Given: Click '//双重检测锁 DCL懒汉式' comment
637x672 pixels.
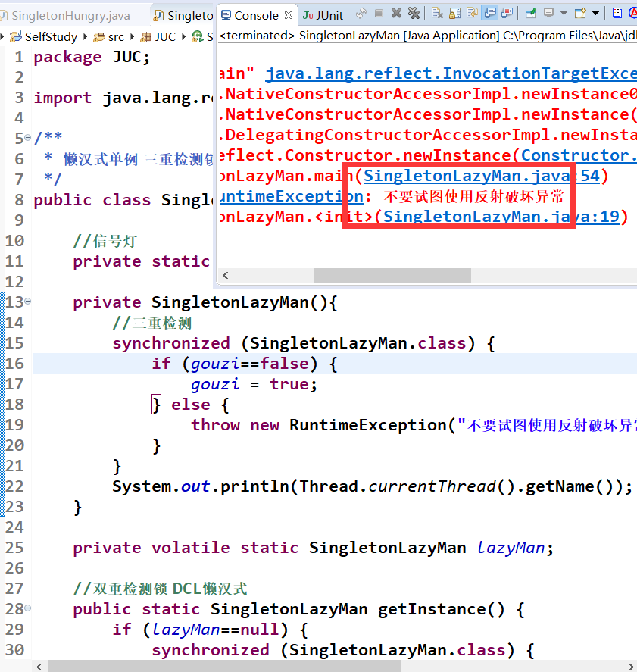Looking at the screenshot, I should (x=161, y=589).
